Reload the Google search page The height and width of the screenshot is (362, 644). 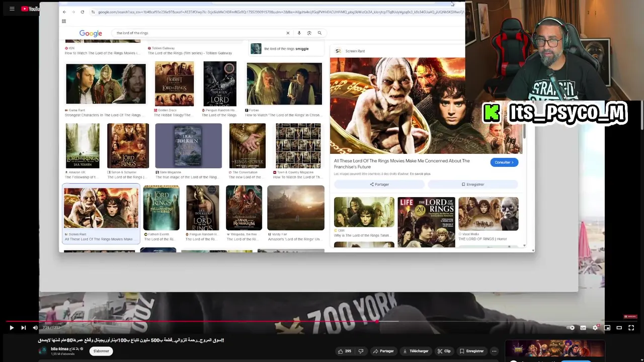point(83,12)
